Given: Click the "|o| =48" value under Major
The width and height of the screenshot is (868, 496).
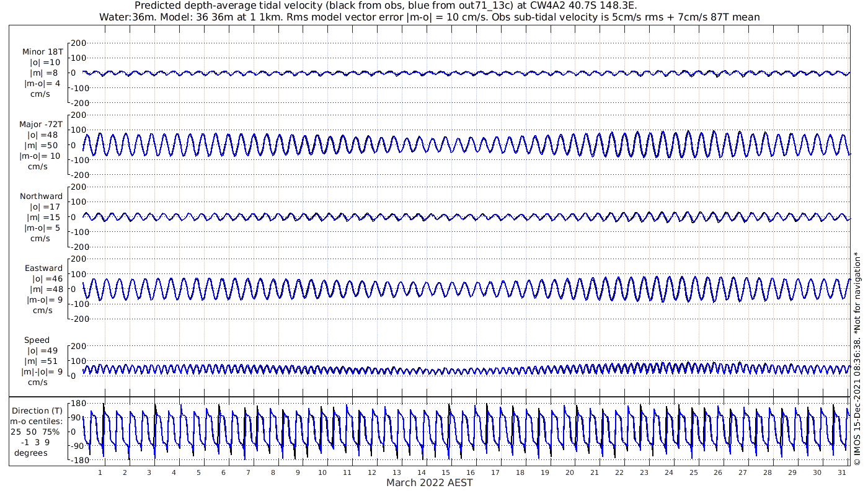Looking at the screenshot, I should (43, 135).
